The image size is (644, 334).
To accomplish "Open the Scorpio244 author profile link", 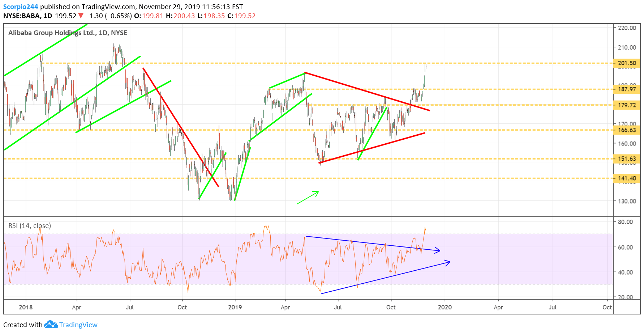I will pyautogui.click(x=21, y=7).
